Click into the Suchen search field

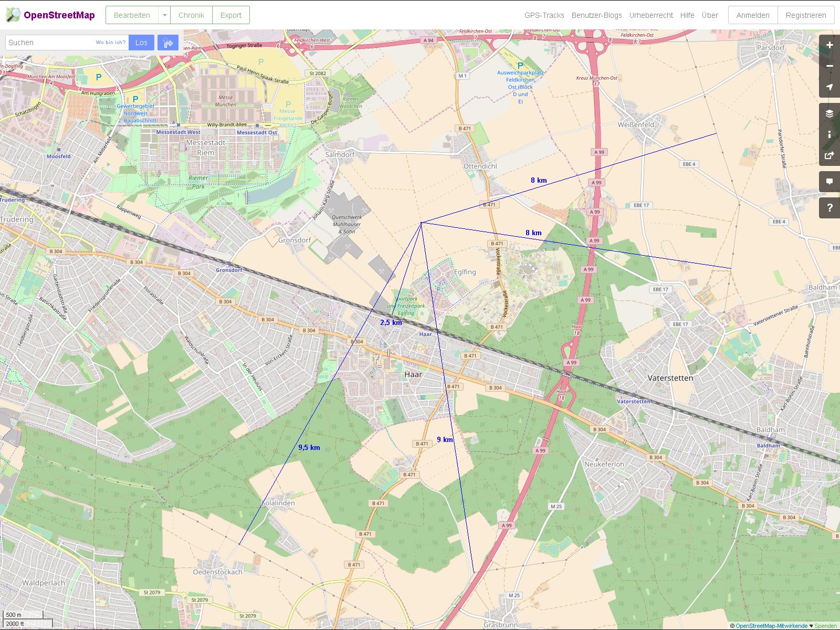50,43
